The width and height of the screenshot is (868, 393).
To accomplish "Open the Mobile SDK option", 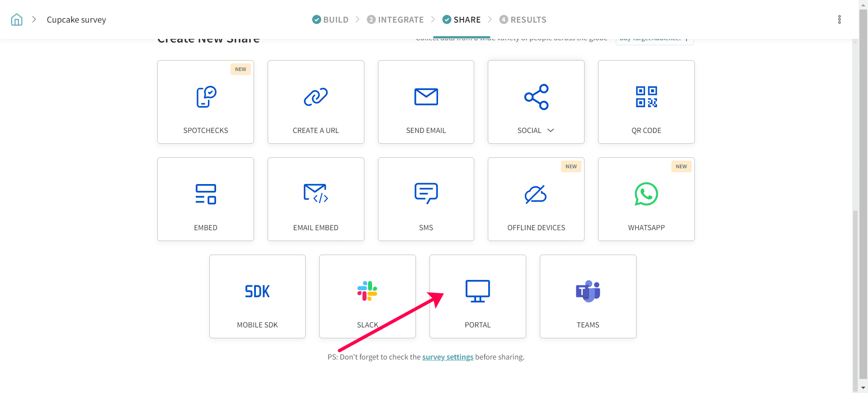I will (257, 292).
